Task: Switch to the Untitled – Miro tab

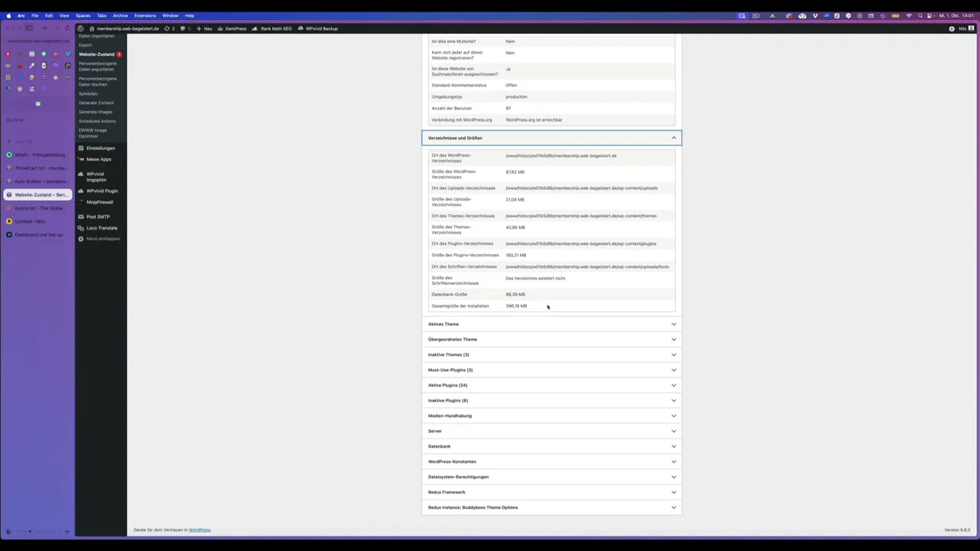Action: click(31, 221)
